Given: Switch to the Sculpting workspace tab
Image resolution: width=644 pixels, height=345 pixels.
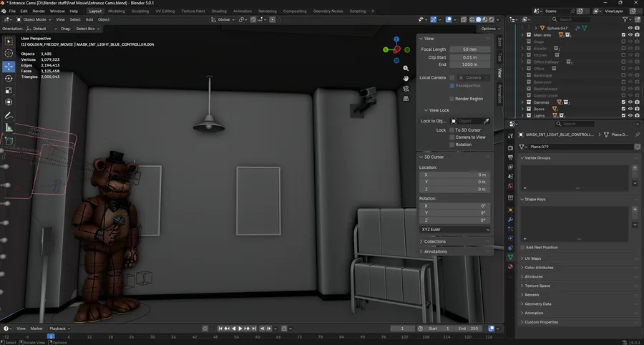Looking at the screenshot, I should tap(140, 11).
